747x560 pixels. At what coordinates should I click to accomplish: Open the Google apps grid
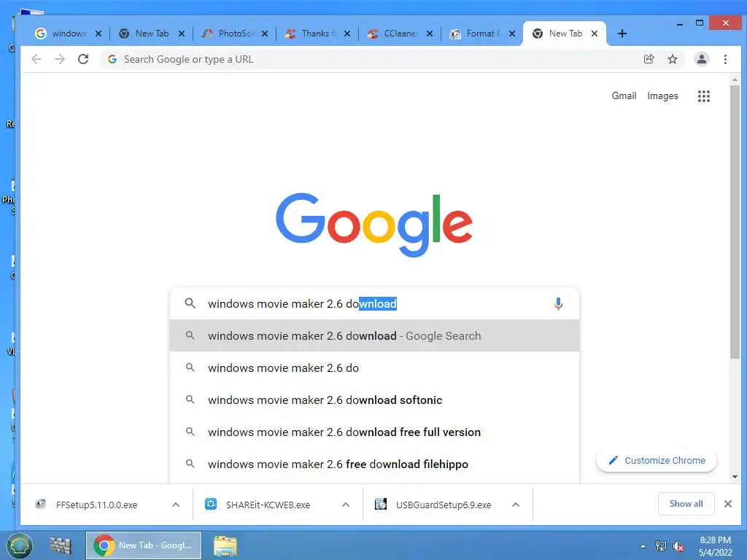coord(704,96)
